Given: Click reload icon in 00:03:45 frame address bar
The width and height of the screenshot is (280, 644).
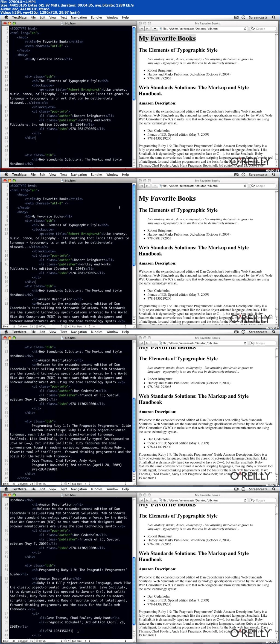Looking at the screenshot, I should 245,500.
